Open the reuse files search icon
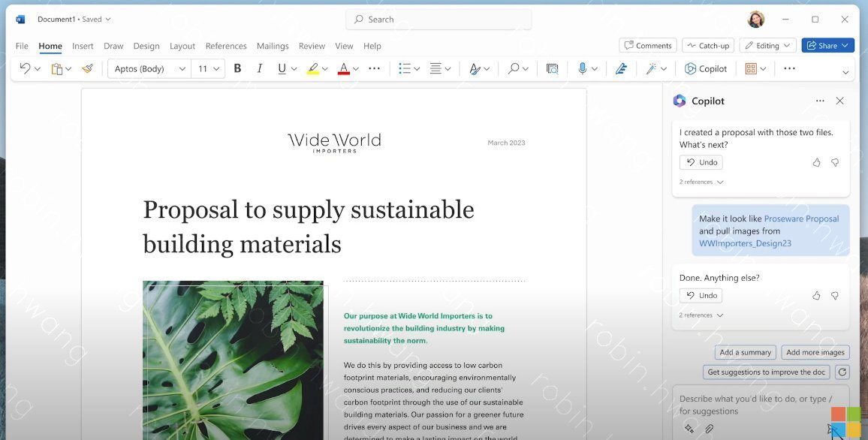The height and width of the screenshot is (440, 868). tap(552, 68)
